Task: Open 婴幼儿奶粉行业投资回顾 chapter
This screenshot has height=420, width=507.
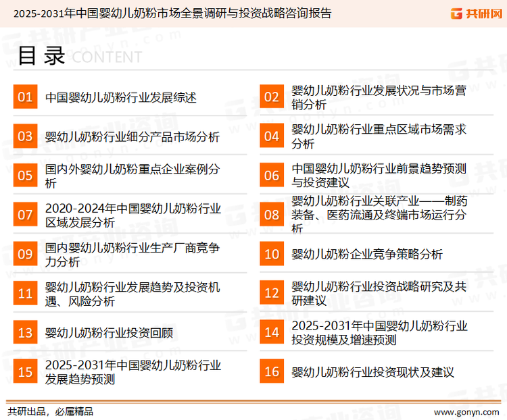Action: click(109, 332)
